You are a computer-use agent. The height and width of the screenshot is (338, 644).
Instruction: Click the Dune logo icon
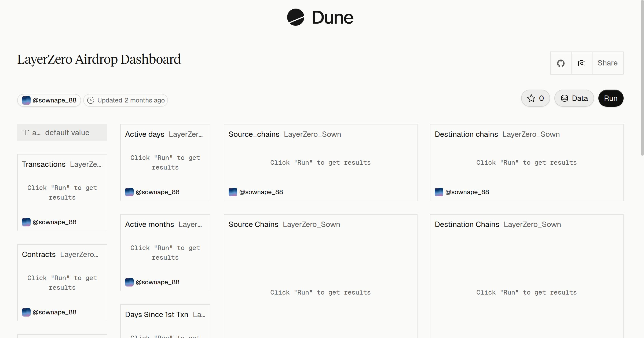(295, 17)
